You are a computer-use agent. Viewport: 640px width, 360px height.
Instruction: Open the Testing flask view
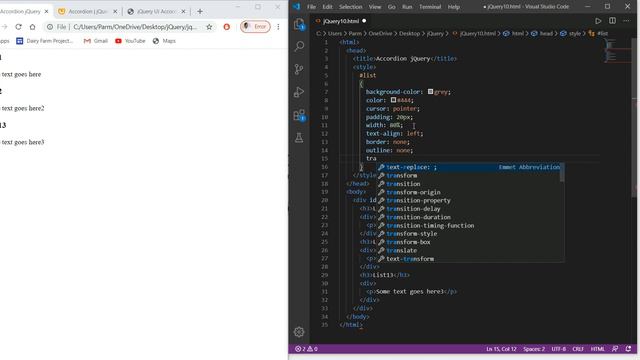point(299,138)
